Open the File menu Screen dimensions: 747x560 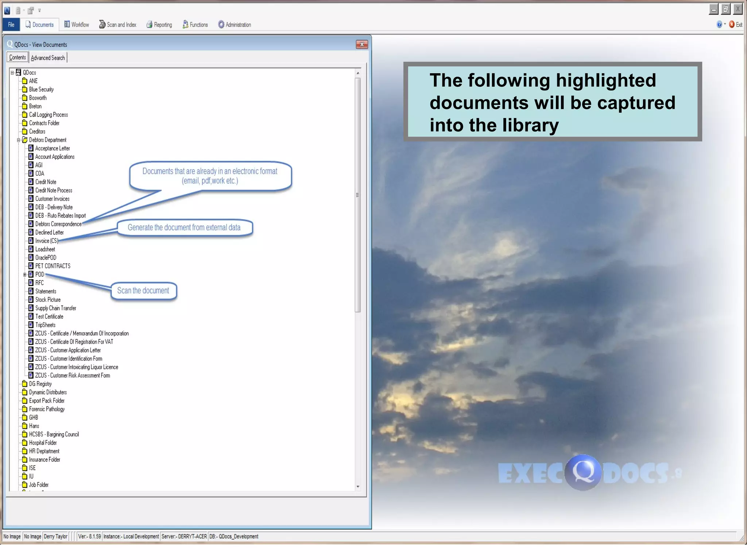11,24
